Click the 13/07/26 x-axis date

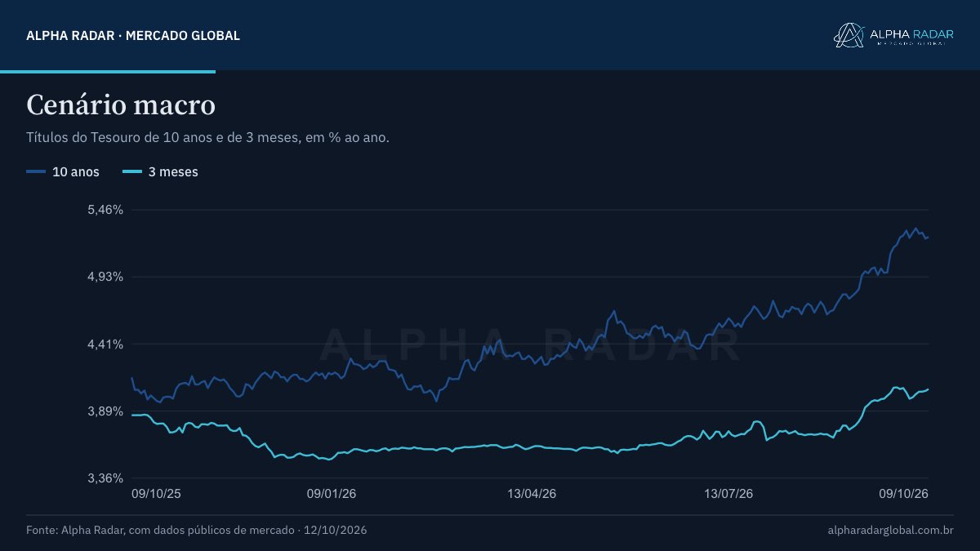728,494
